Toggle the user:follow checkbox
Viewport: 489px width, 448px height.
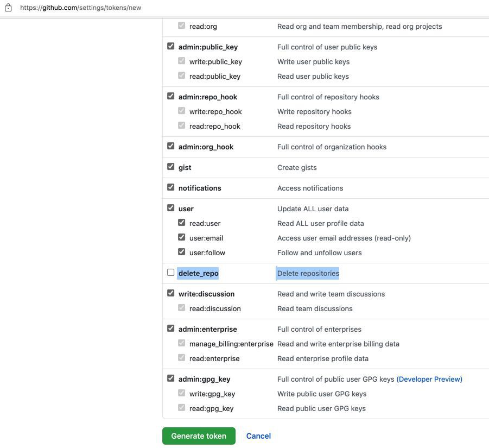coord(181,252)
